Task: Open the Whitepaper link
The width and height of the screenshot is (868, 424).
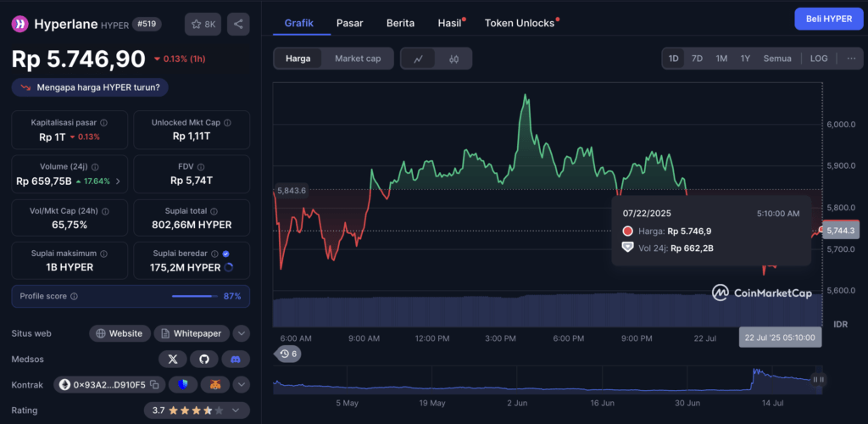Action: pyautogui.click(x=192, y=334)
